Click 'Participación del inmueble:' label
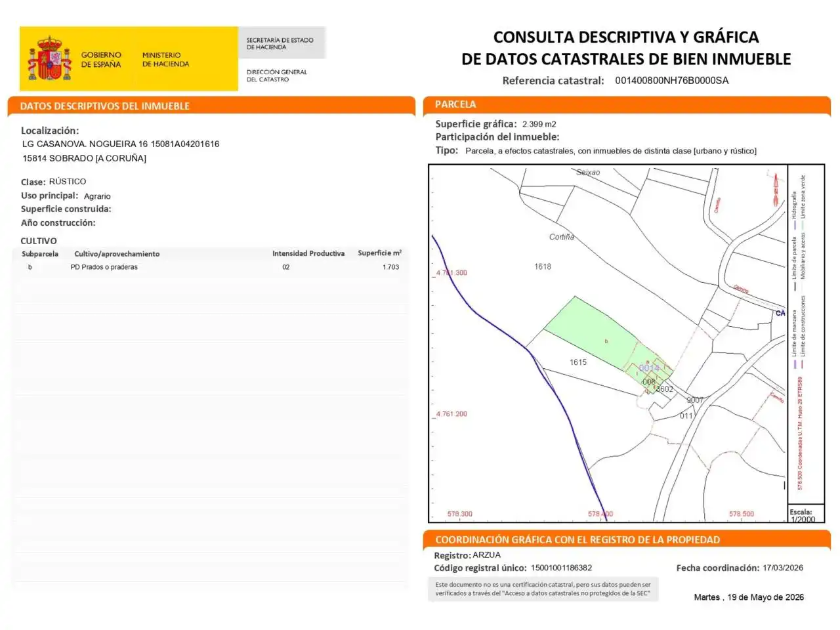This screenshot has height=630, width=840. tap(497, 137)
